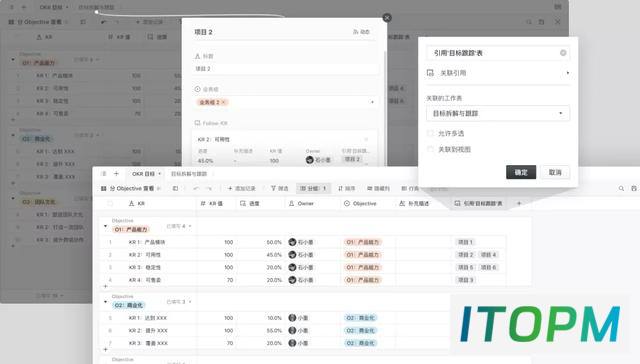Viewport: 640px width, 364px height.
Task: Switch to the 目标拆解与跟踪 tab
Action: pyautogui.click(x=189, y=173)
